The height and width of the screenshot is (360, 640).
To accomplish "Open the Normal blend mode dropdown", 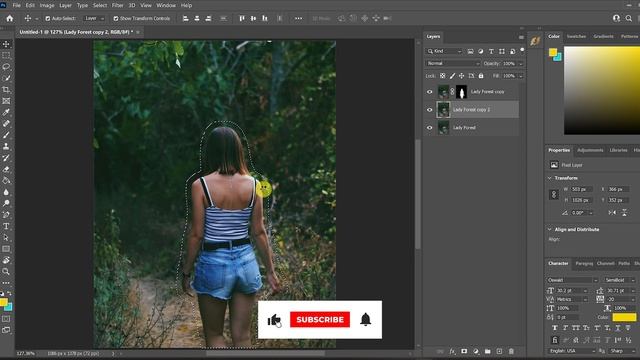I will pos(453,64).
